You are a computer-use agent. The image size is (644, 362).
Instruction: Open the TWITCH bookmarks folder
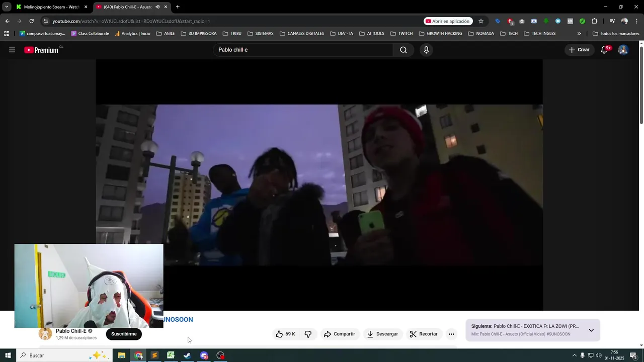[x=401, y=34]
